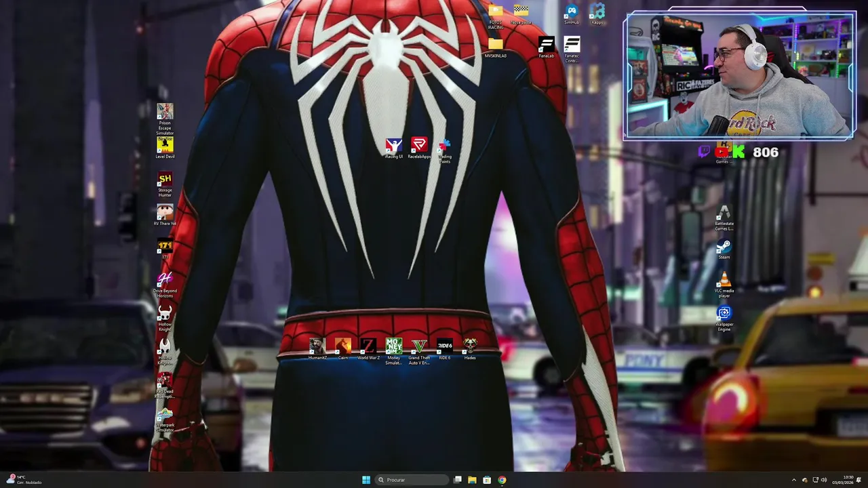Launch the iRacing UI shortcut
Screen dimensions: 868x488
tap(393, 148)
